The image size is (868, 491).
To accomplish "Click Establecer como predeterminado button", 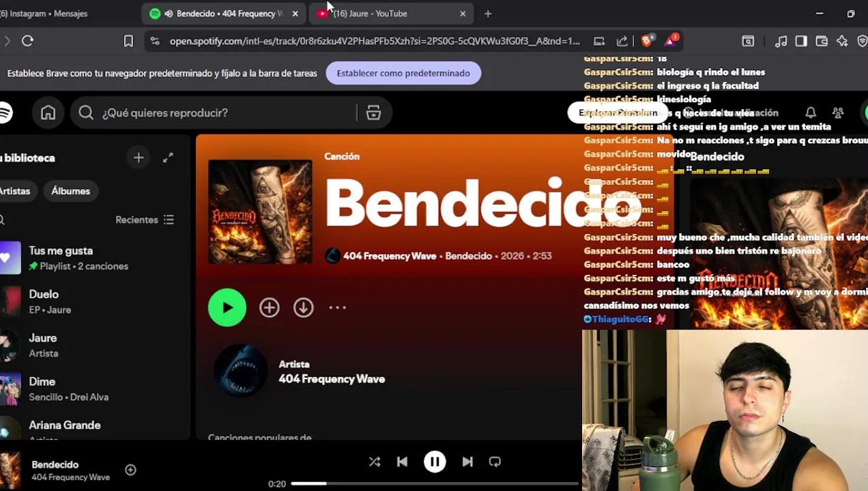I will click(x=403, y=73).
